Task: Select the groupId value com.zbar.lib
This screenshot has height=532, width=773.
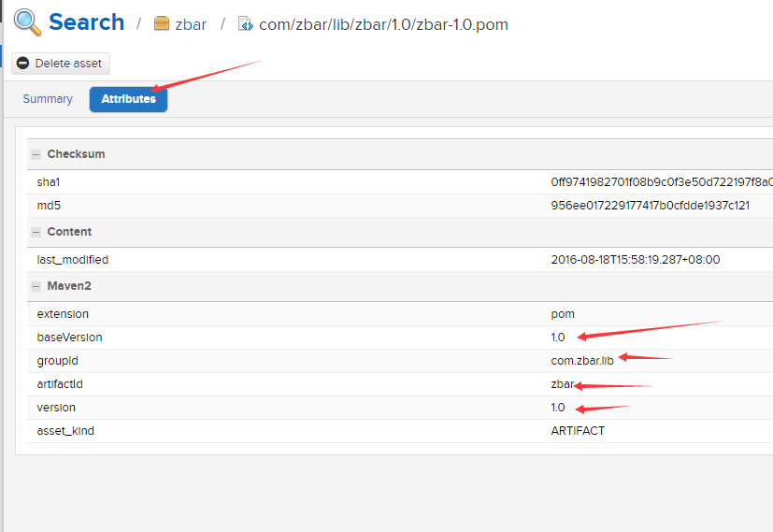Action: [582, 361]
